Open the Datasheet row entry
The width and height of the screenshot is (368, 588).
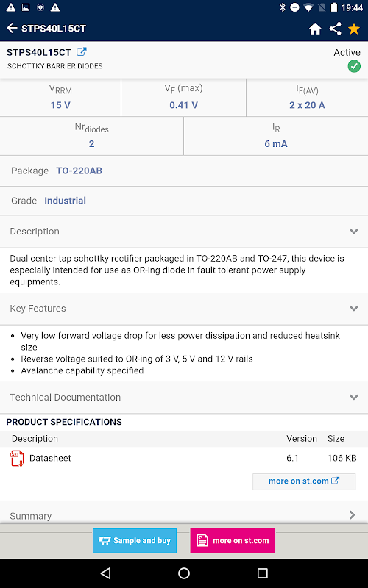(184, 458)
